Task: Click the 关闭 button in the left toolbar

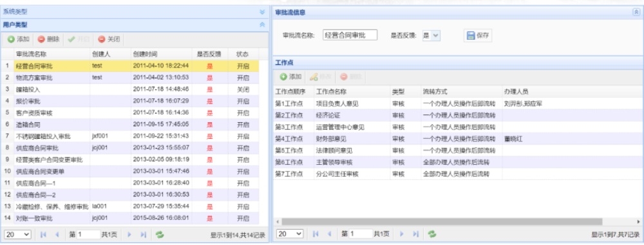Action: click(x=109, y=39)
